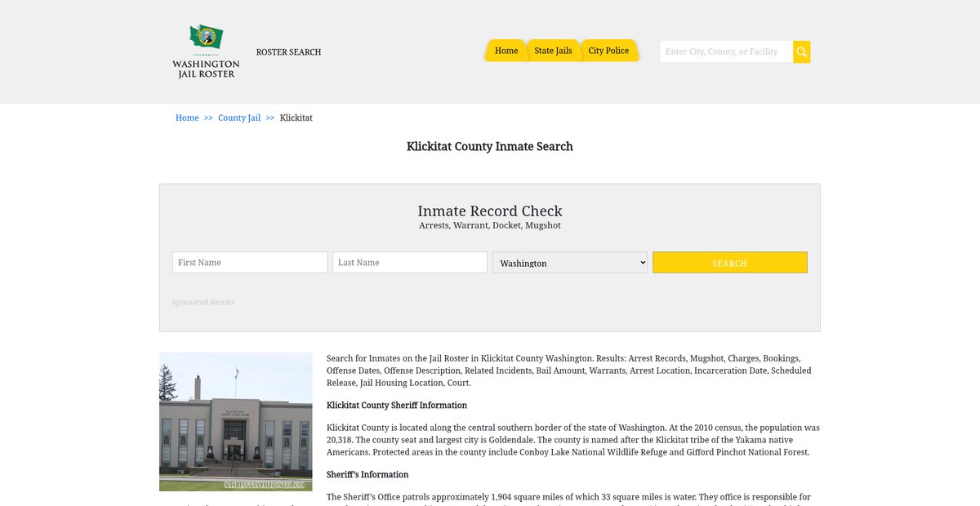Open the Home navigation tab
980x506 pixels.
506,51
